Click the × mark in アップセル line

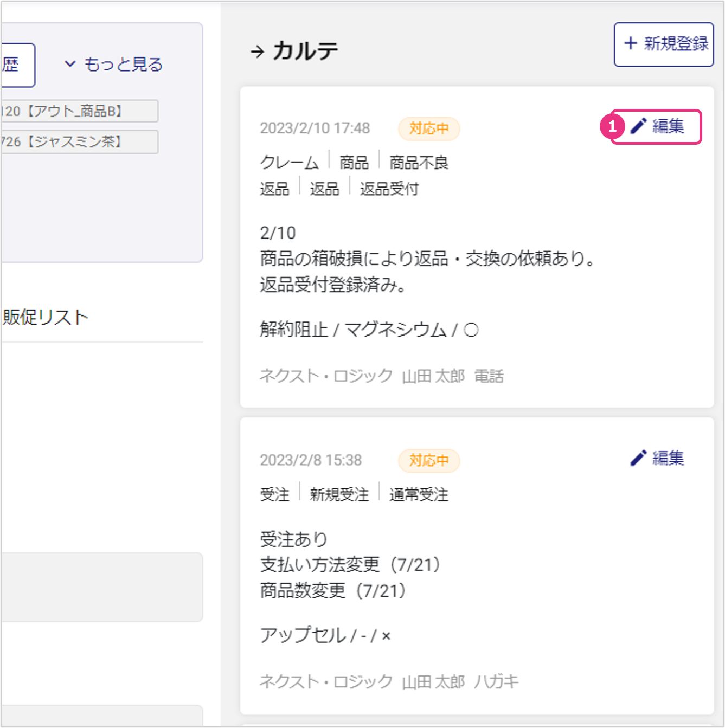[x=386, y=636]
